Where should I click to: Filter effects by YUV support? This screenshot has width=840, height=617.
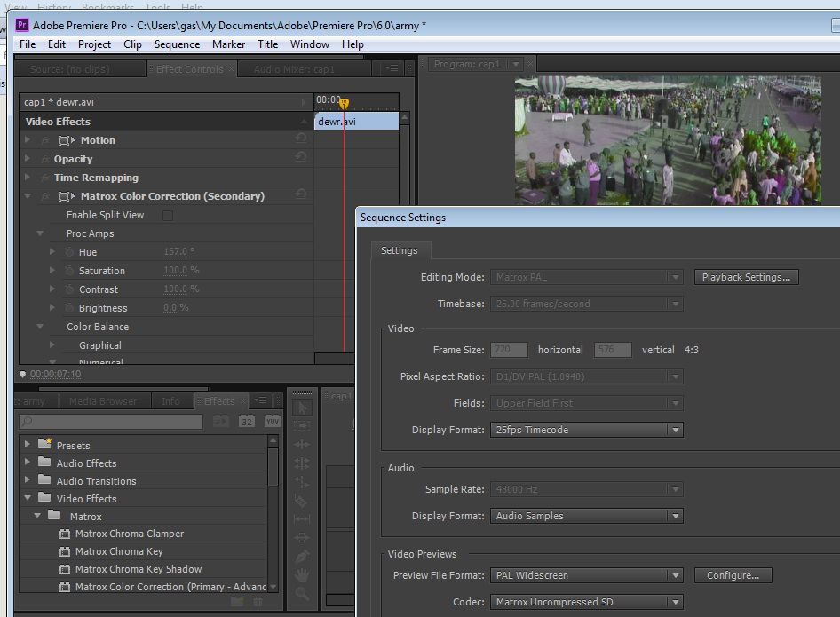point(271,422)
